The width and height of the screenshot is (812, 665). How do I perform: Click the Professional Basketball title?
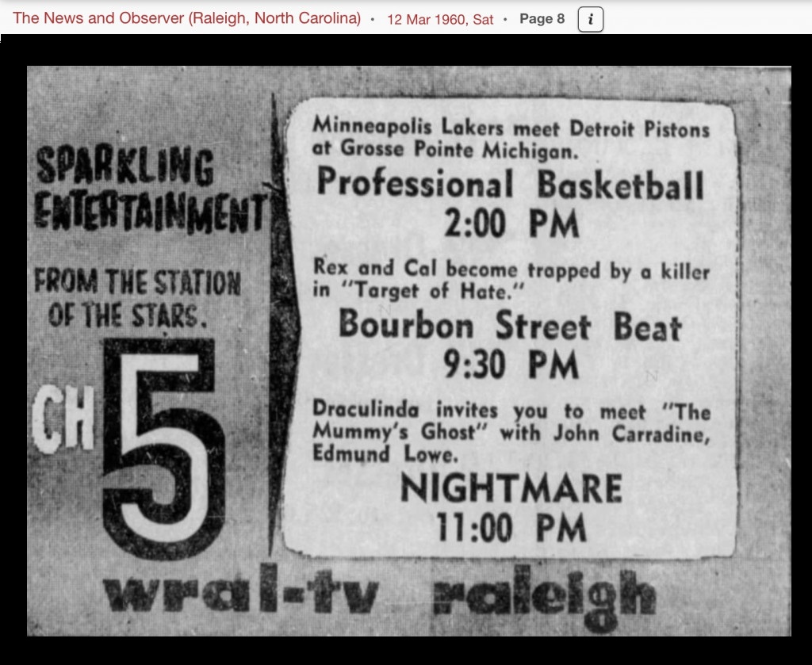click(x=510, y=184)
